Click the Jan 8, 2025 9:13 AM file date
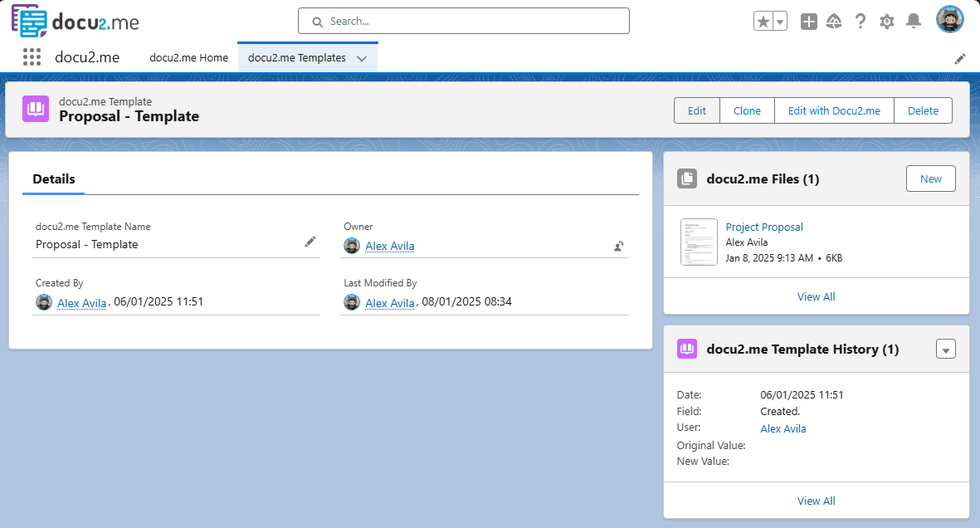The height and width of the screenshot is (528, 980). click(x=769, y=257)
